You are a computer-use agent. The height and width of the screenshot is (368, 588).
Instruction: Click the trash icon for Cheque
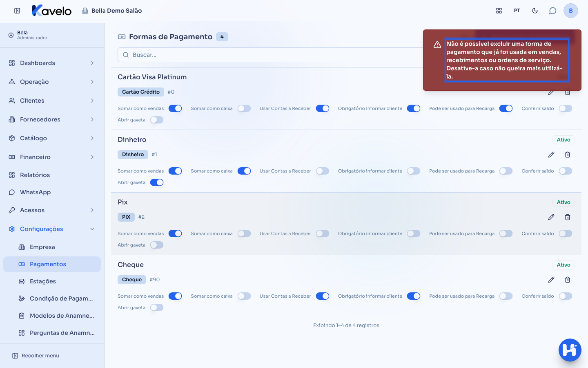pos(568,280)
